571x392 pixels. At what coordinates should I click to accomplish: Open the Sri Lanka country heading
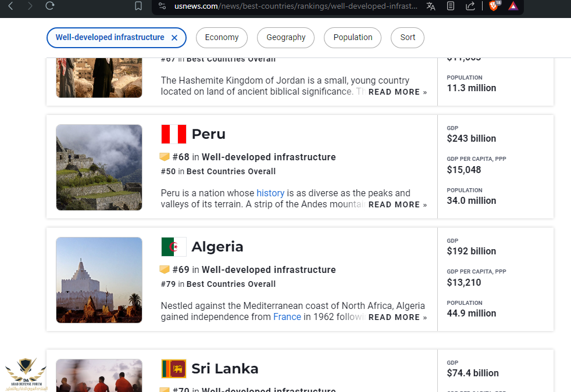coord(225,369)
